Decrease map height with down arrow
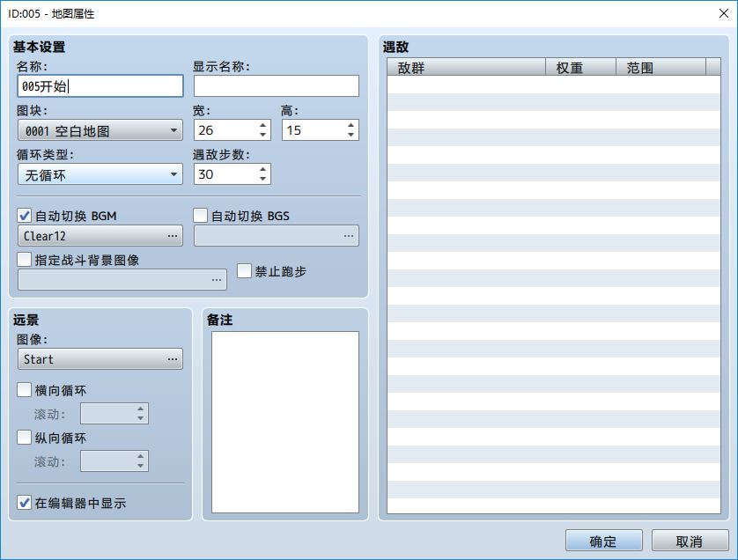The image size is (738, 560). click(351, 135)
